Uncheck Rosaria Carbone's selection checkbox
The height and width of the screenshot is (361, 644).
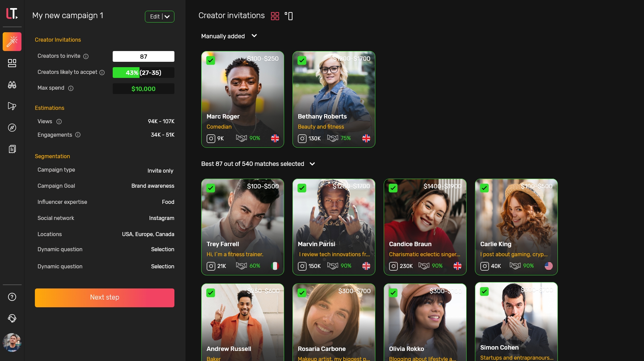click(x=302, y=293)
